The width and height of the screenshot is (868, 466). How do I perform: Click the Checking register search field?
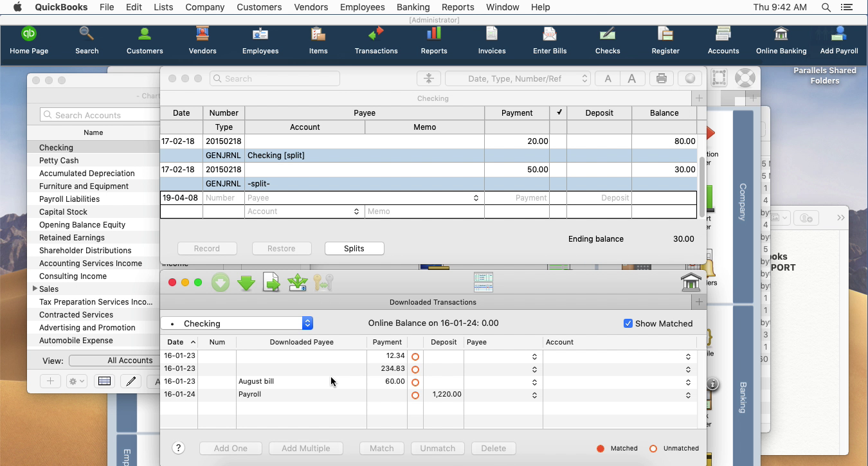pos(275,78)
